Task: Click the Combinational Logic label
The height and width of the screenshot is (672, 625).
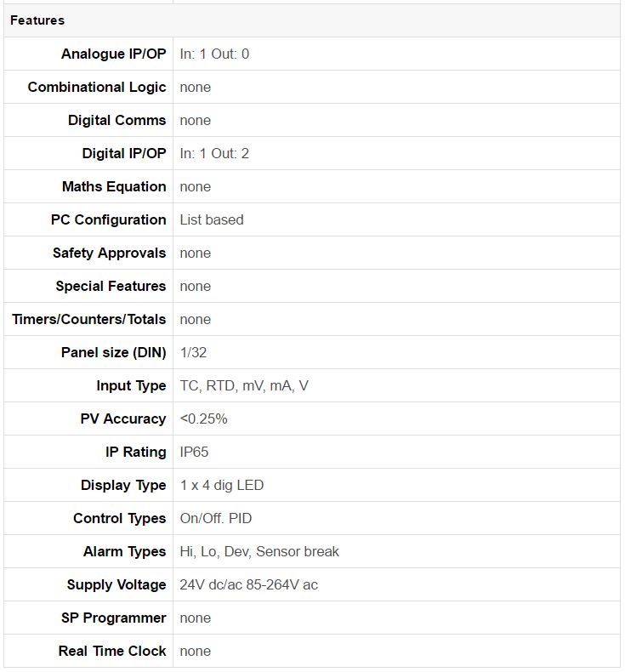Action: [96, 87]
